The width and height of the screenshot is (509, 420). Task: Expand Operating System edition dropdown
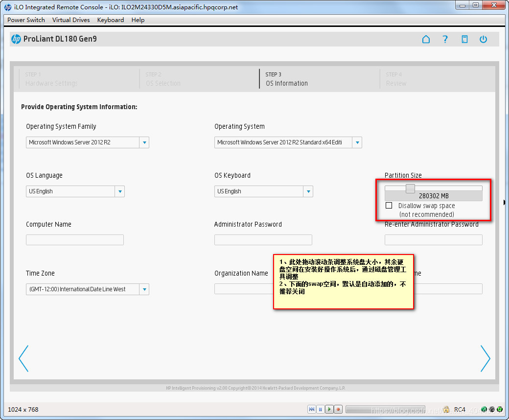tap(357, 142)
